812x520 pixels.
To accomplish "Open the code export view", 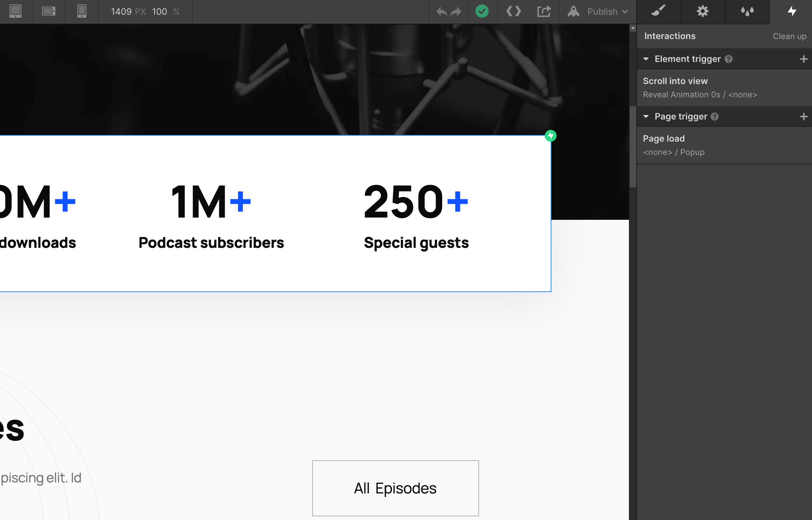I will tap(513, 11).
